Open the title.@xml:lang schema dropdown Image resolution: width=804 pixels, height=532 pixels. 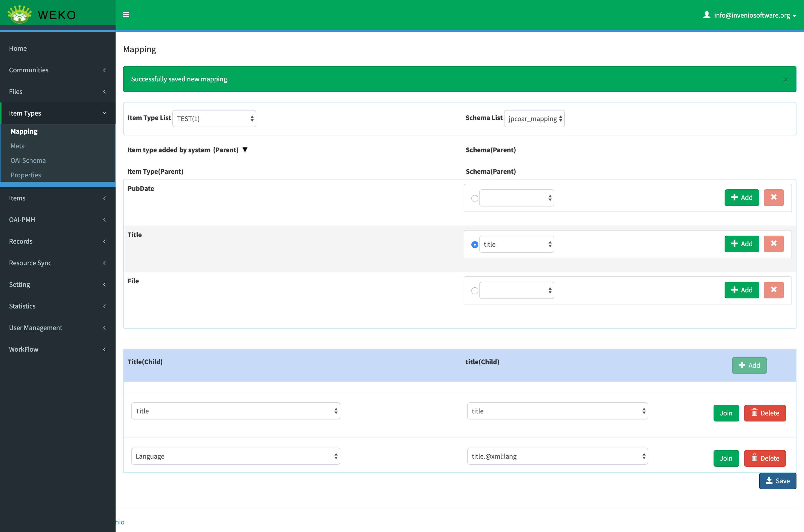pyautogui.click(x=557, y=456)
